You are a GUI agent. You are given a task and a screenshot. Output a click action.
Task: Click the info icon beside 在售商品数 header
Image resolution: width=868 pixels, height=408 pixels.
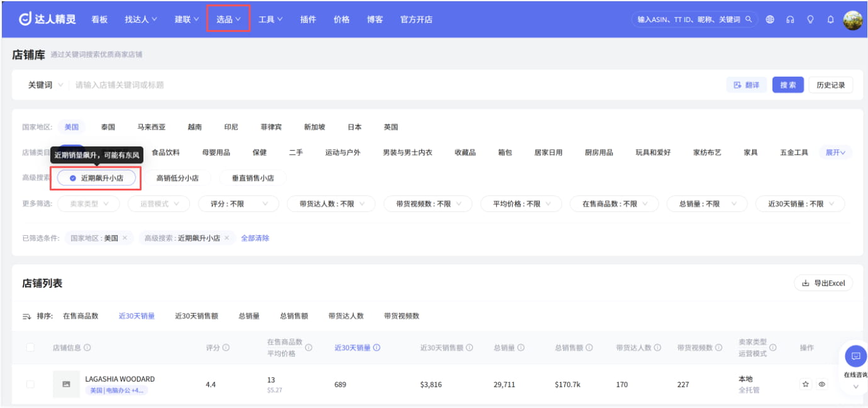(309, 348)
